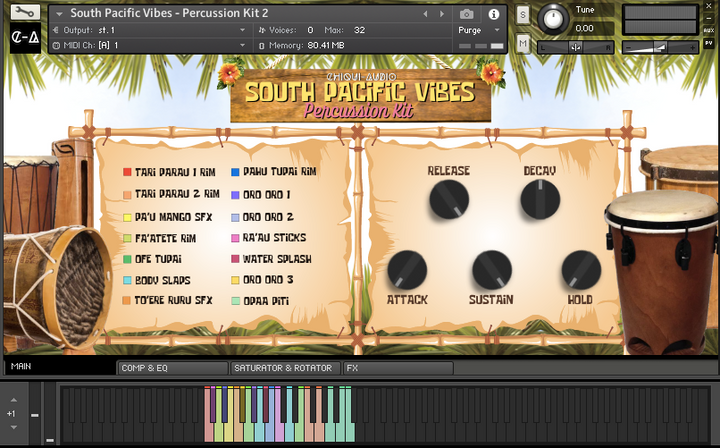Screen dimensions: 720x448
Task: Click the pan slider
Action: pyautogui.click(x=576, y=47)
